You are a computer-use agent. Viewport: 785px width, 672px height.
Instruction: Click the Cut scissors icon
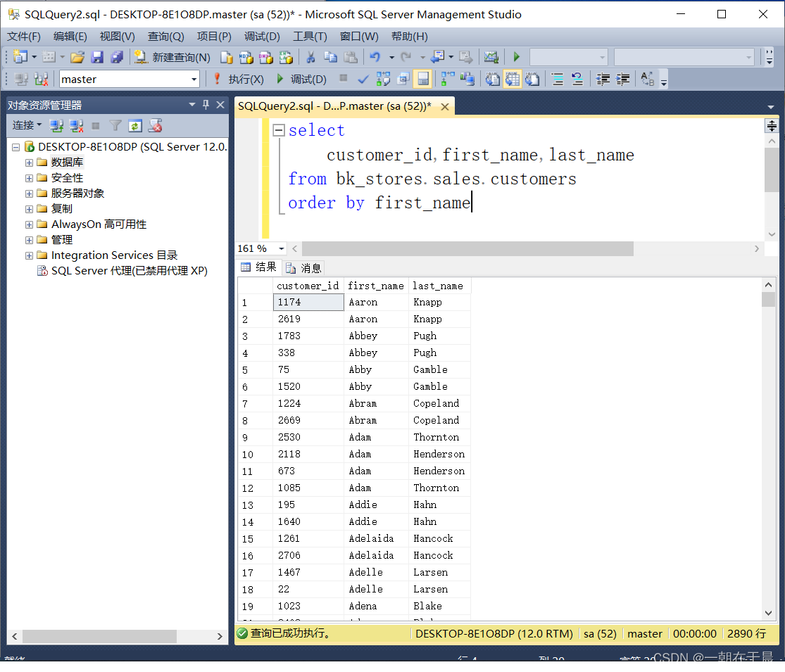[311, 58]
